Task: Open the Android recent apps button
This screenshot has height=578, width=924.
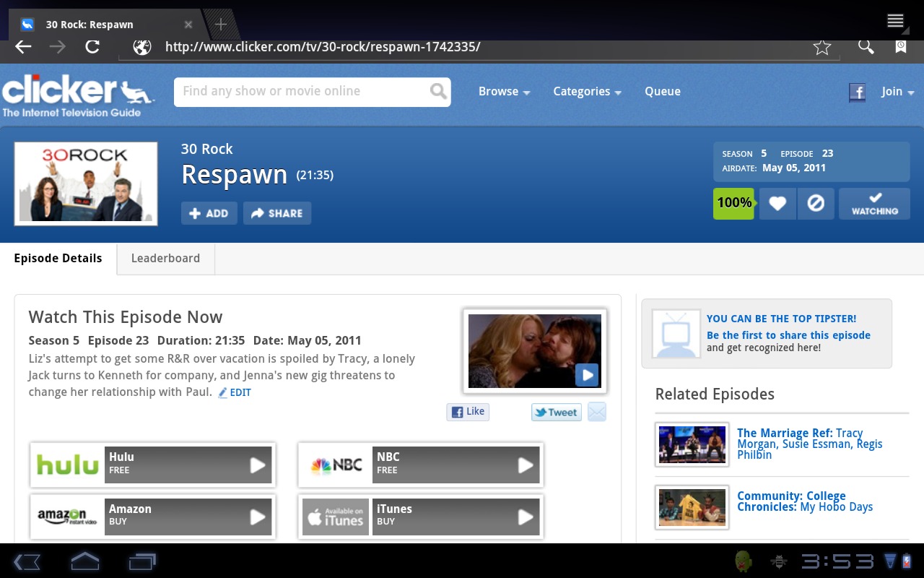Action: click(142, 561)
